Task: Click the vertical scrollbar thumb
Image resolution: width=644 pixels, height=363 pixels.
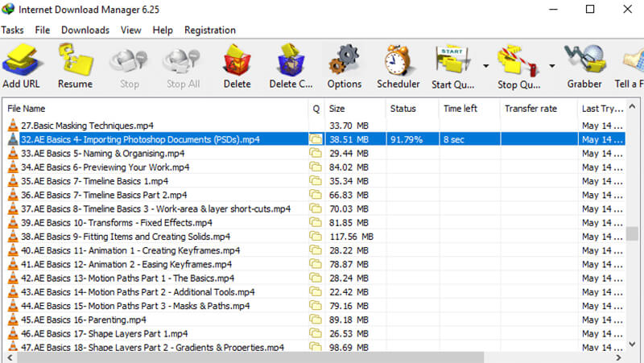Action: click(632, 233)
